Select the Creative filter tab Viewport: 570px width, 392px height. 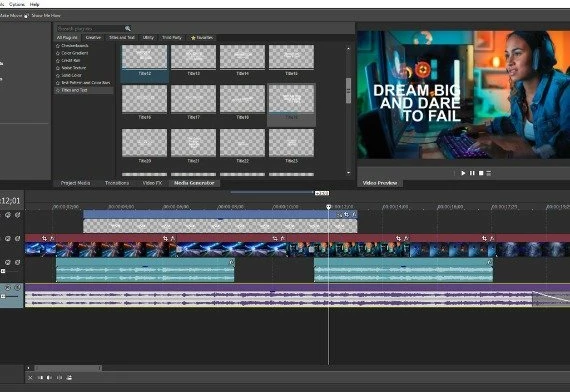[x=93, y=37]
